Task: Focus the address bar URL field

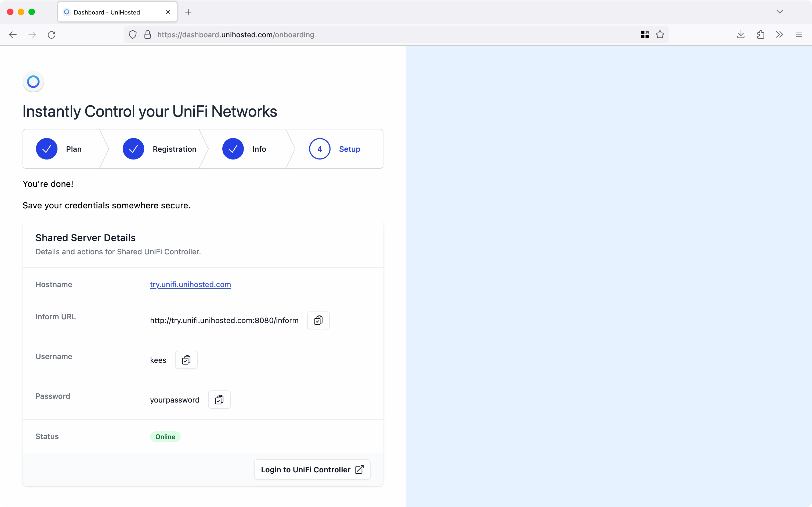Action: 369,35
